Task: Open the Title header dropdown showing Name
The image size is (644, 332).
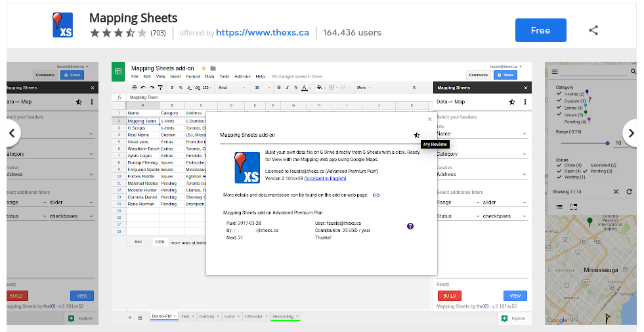Action: coord(482,133)
